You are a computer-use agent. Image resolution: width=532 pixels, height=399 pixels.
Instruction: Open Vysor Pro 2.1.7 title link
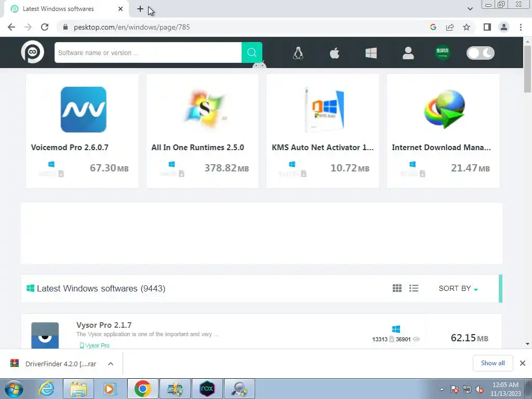coord(104,325)
